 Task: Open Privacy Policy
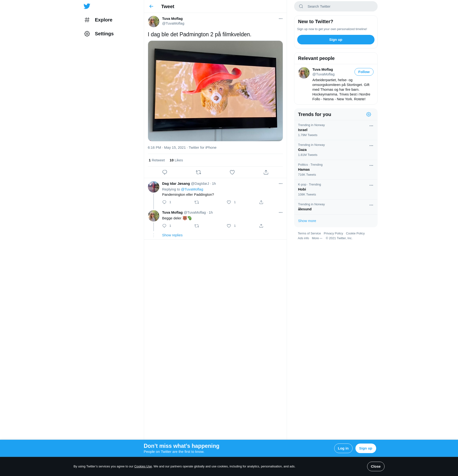click(x=333, y=233)
